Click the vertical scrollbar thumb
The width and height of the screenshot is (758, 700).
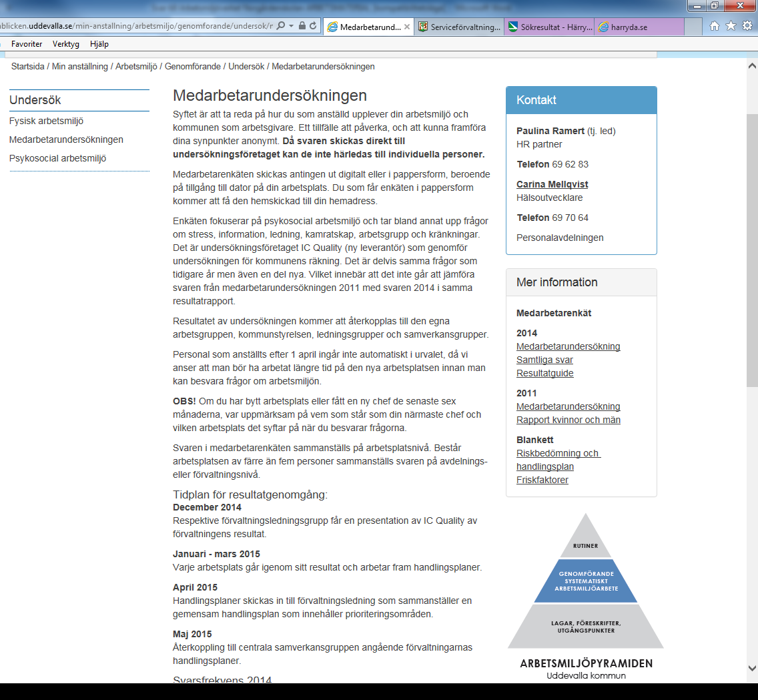coord(752,250)
